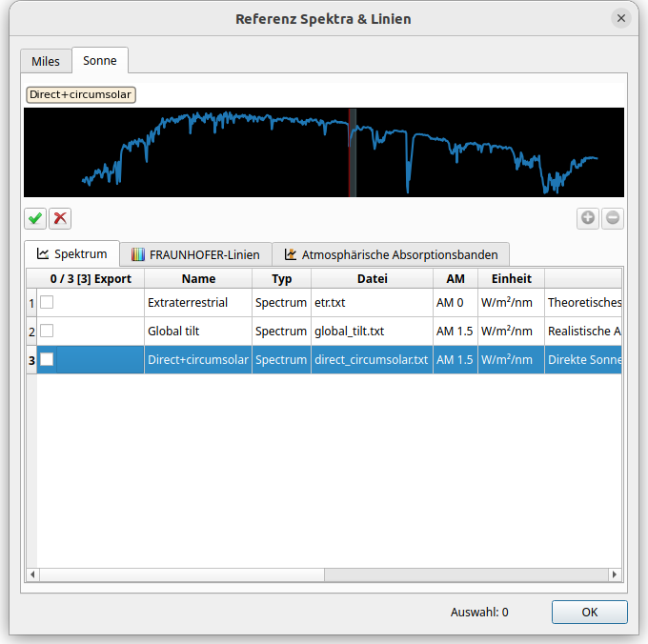Sort table by the Name column header

(x=198, y=279)
